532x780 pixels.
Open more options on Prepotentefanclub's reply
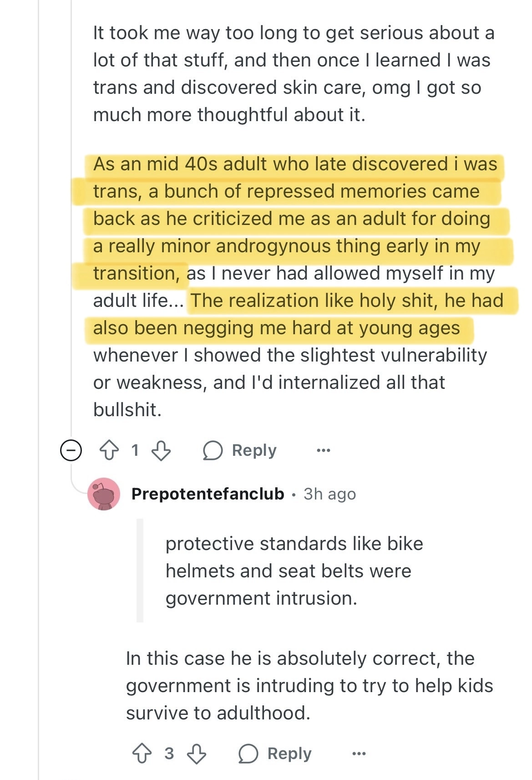tap(359, 754)
